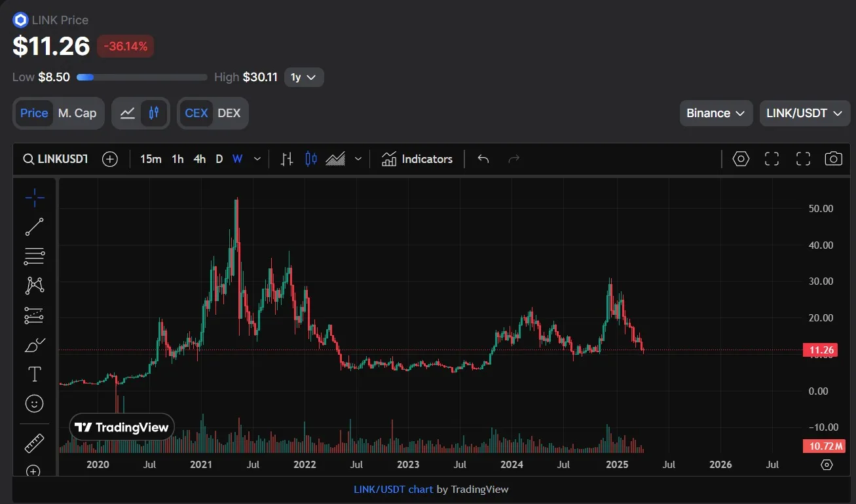The height and width of the screenshot is (504, 856).
Task: Switch exchange type to DEX
Action: 229,113
